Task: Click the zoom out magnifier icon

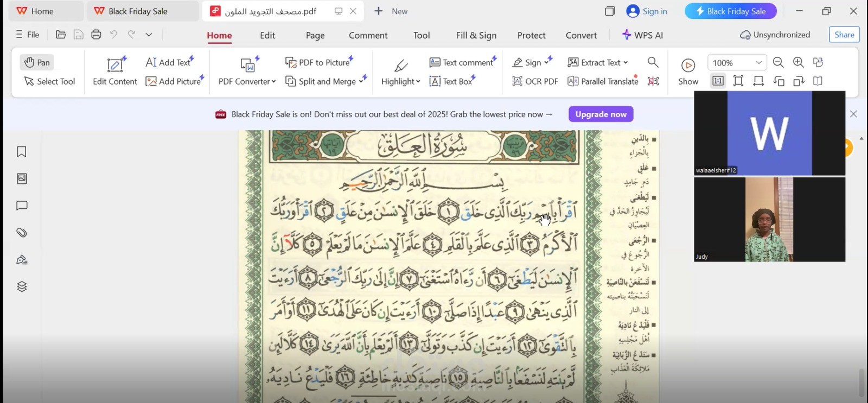Action: [778, 62]
